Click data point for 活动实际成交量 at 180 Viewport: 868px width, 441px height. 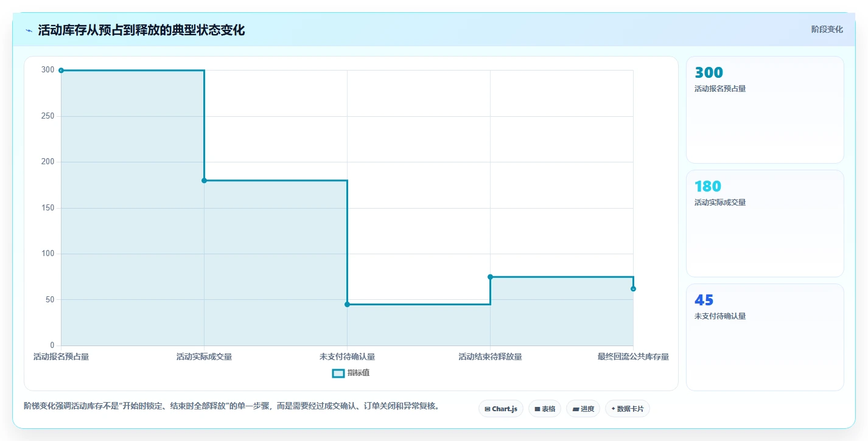204,181
